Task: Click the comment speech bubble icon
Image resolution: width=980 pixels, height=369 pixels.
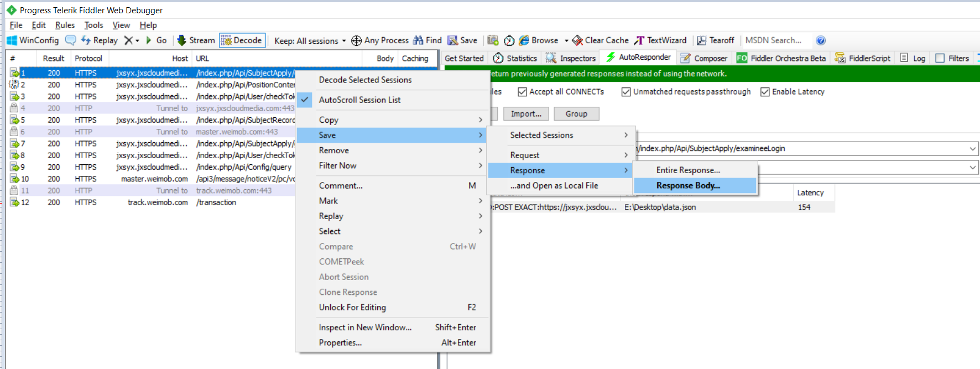Action: (71, 40)
